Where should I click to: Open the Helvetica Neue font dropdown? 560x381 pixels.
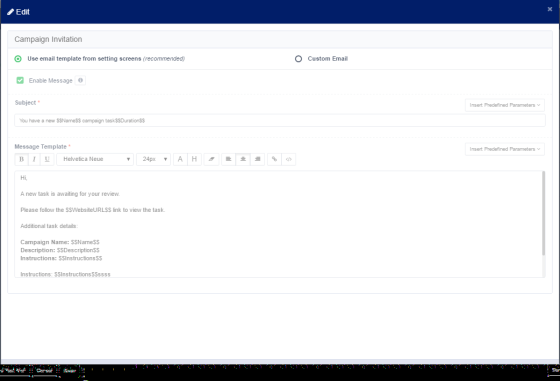coord(95,159)
